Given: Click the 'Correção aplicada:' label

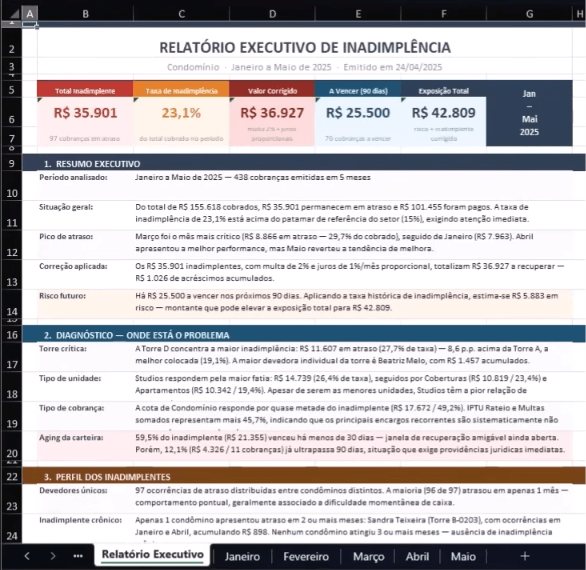Looking at the screenshot, I should (x=73, y=266).
